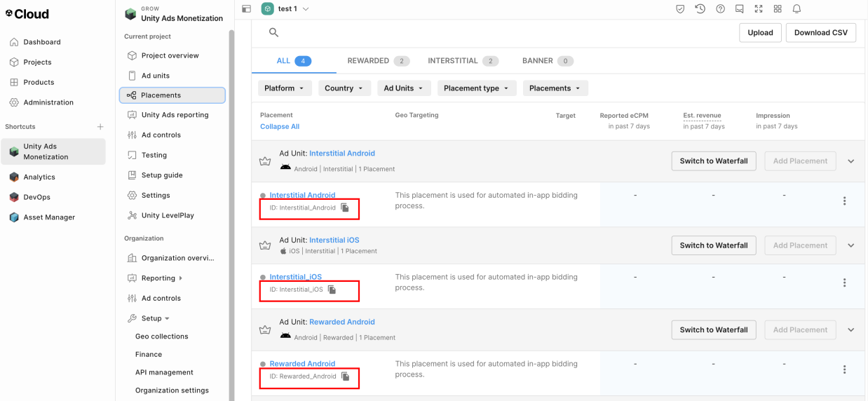
Task: Open the Country filter dropdown
Action: [344, 88]
